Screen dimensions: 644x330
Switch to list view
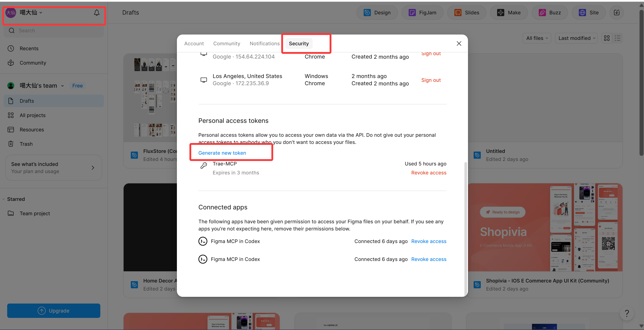[x=618, y=38]
